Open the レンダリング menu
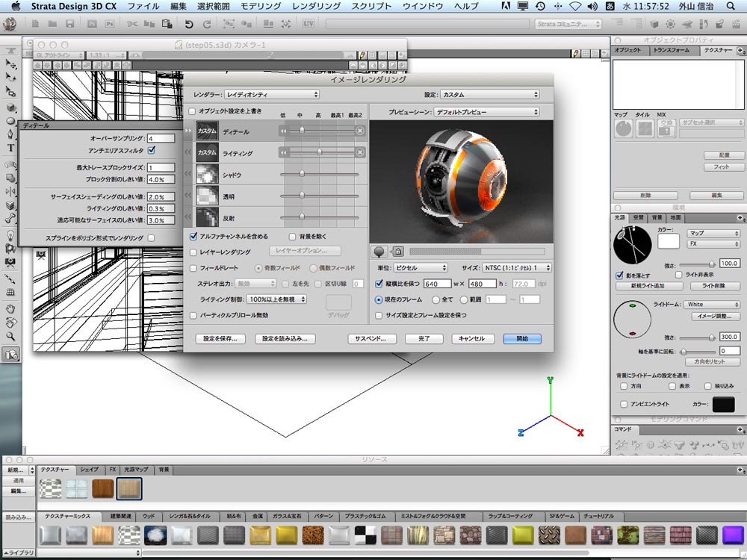The width and height of the screenshot is (747, 560). (316, 6)
